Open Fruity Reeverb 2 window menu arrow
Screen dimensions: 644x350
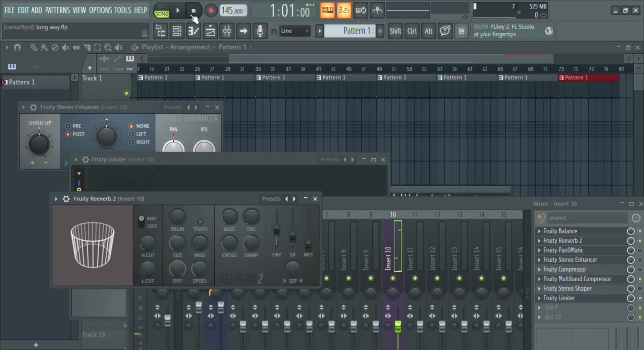[x=56, y=199]
